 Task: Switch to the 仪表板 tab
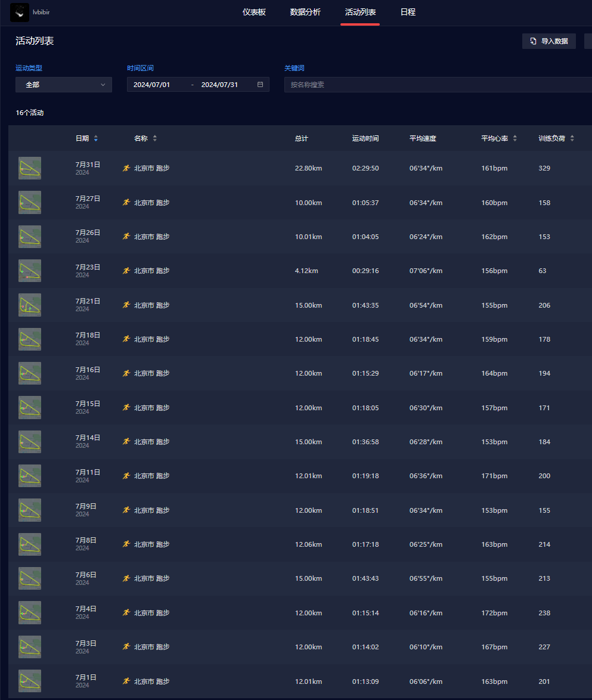click(x=254, y=12)
